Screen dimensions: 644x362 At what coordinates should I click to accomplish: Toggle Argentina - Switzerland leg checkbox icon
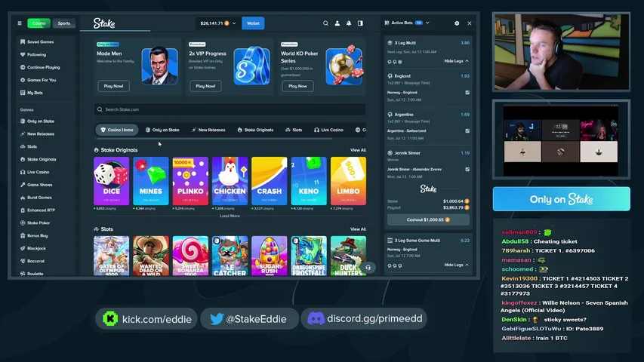pyautogui.click(x=467, y=131)
